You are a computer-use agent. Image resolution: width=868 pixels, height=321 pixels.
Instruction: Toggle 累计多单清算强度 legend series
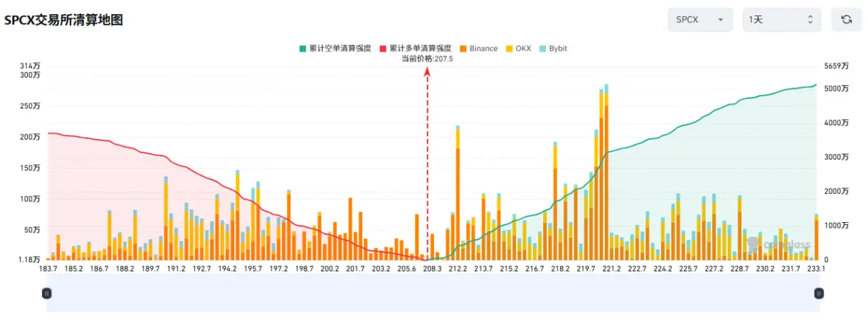click(x=415, y=49)
